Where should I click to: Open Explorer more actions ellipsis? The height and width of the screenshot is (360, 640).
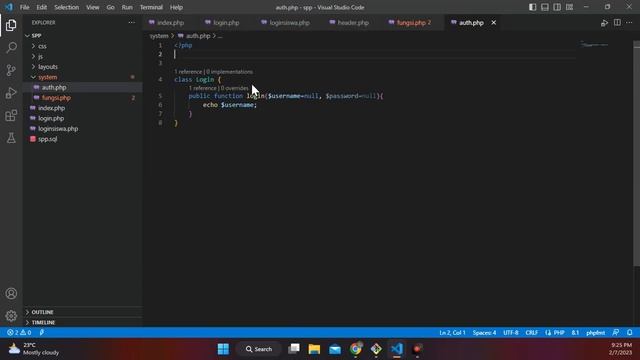pyautogui.click(x=131, y=22)
